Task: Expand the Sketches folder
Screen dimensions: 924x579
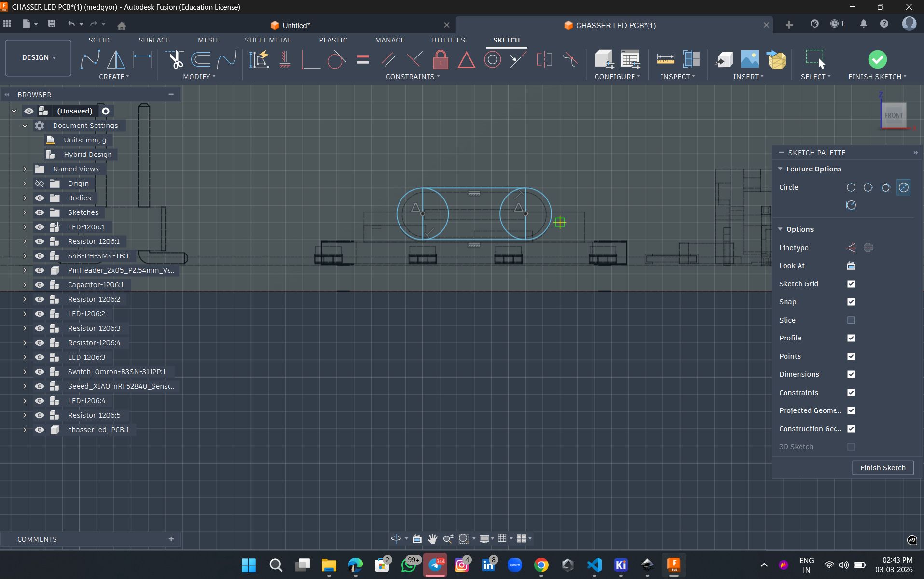Action: point(25,212)
